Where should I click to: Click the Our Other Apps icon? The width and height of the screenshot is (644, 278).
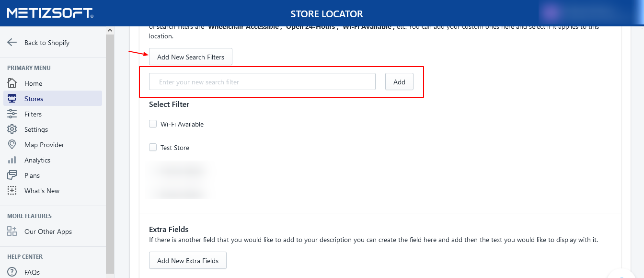click(12, 232)
